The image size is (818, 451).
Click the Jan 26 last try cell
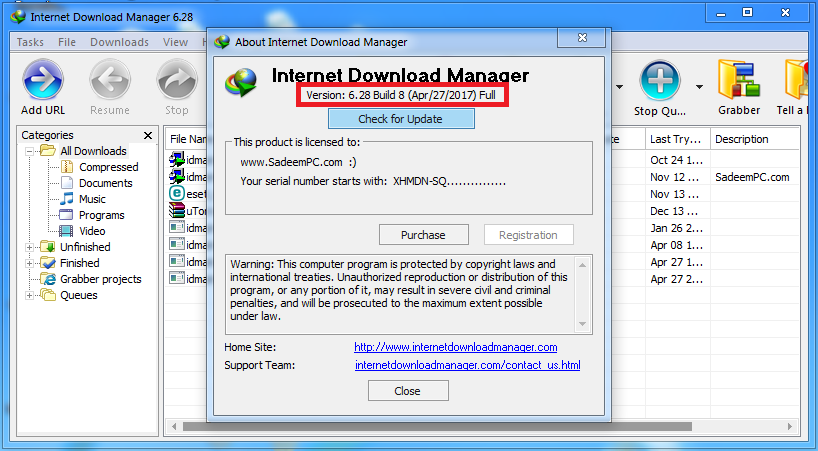coord(677,228)
